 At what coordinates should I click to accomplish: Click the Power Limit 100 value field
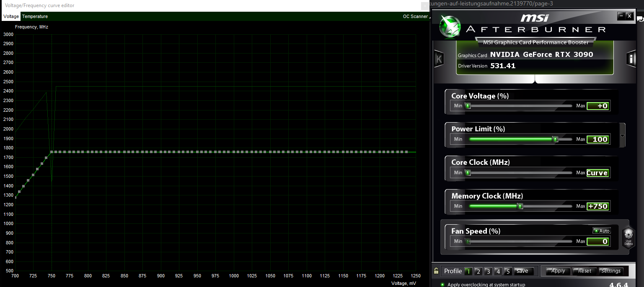click(597, 139)
